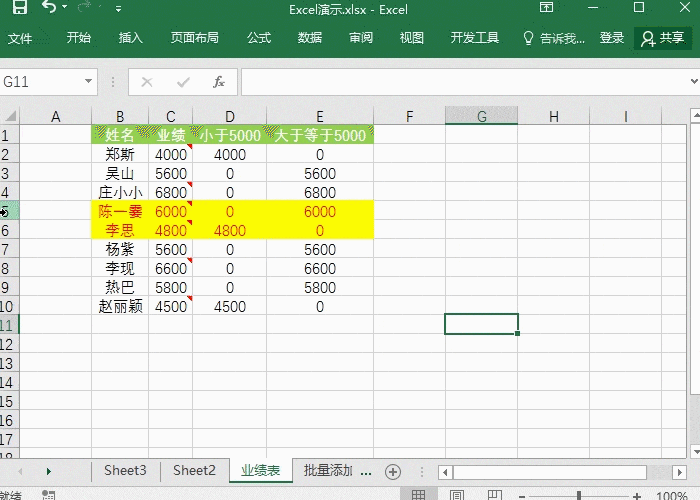Click horizontal scrollbar left arrow

pyautogui.click(x=445, y=472)
